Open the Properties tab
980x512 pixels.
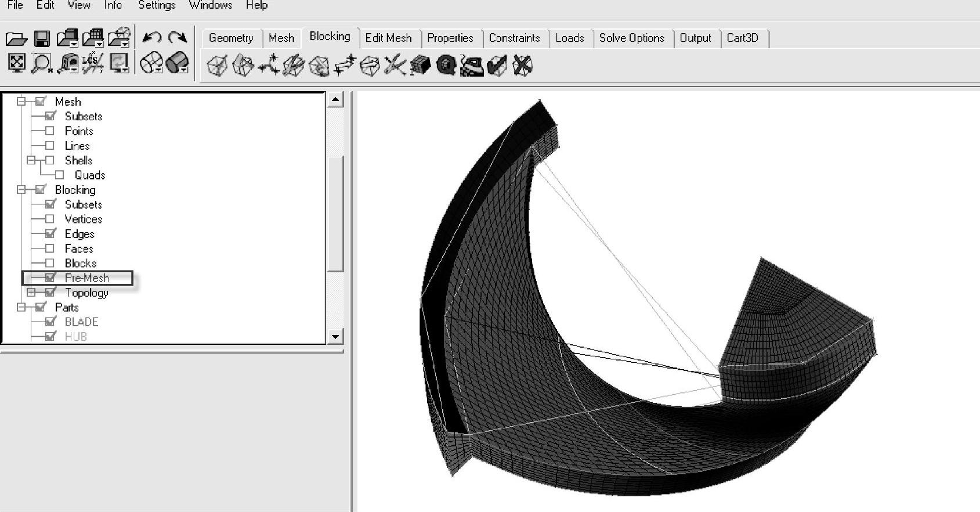(x=450, y=38)
